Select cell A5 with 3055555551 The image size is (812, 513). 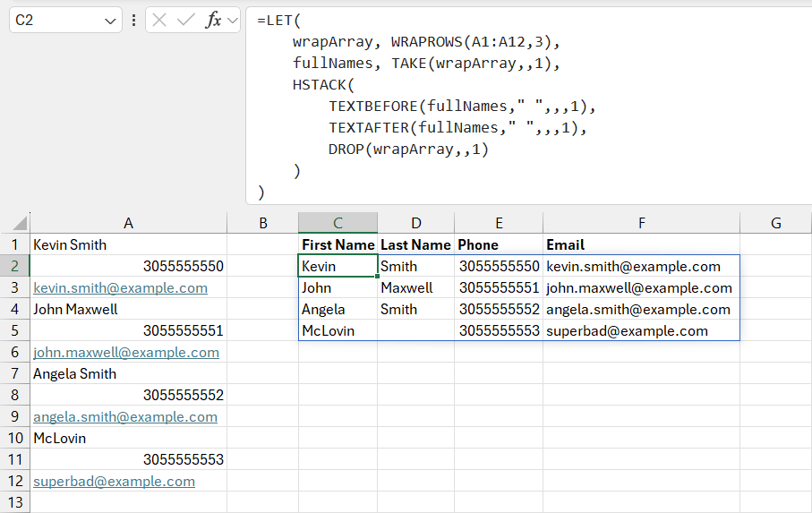(x=128, y=330)
